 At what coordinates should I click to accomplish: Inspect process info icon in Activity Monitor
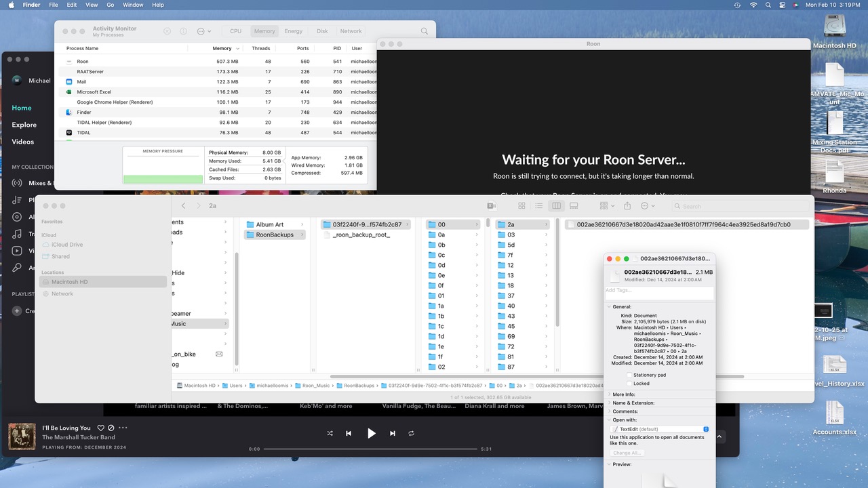(x=183, y=31)
